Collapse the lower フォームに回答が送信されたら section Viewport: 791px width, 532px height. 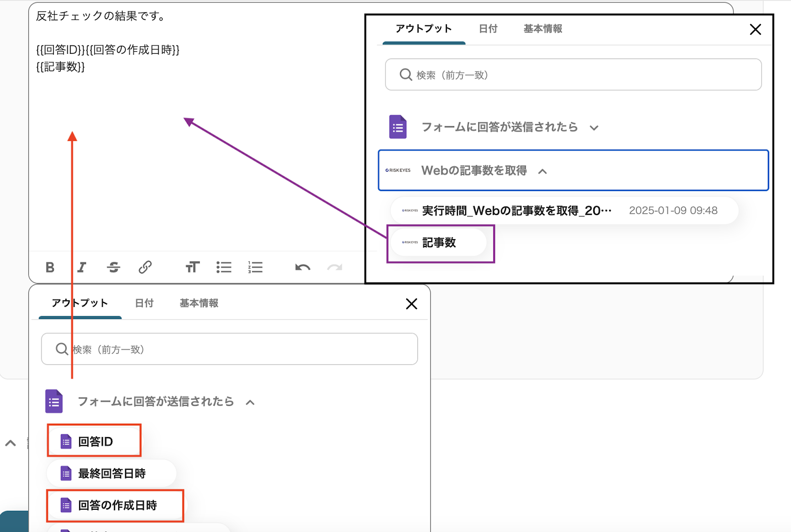pyautogui.click(x=250, y=402)
